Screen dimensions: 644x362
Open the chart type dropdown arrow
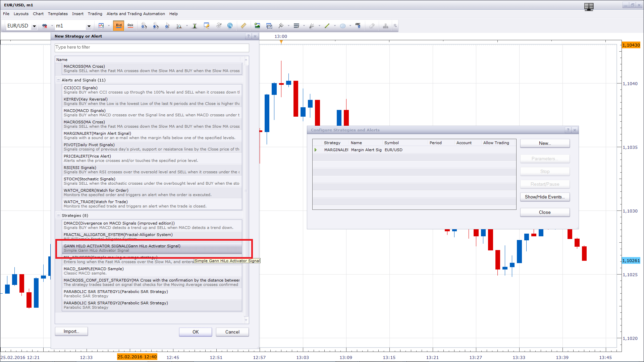pos(109,26)
